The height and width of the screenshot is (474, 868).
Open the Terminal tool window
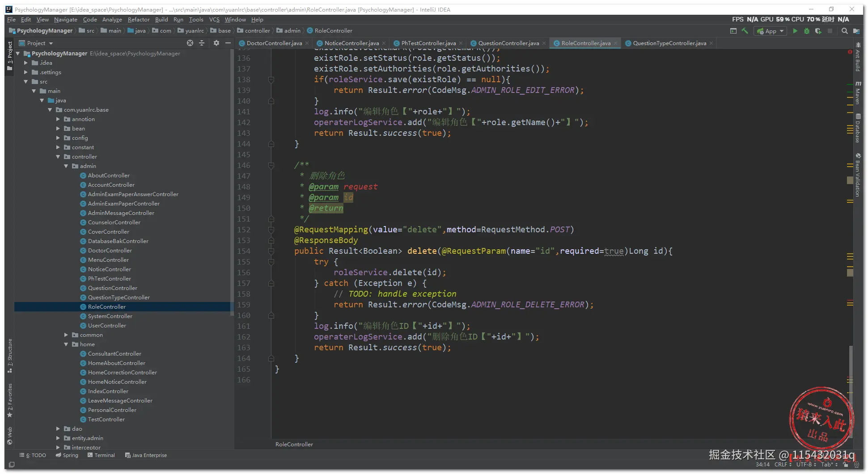point(101,455)
